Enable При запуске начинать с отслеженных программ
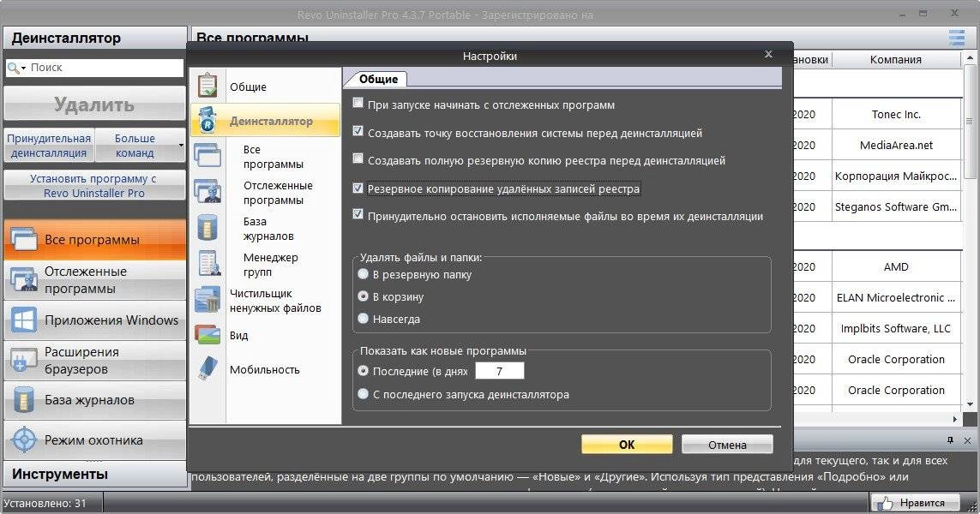This screenshot has width=980, height=514. pos(358,103)
